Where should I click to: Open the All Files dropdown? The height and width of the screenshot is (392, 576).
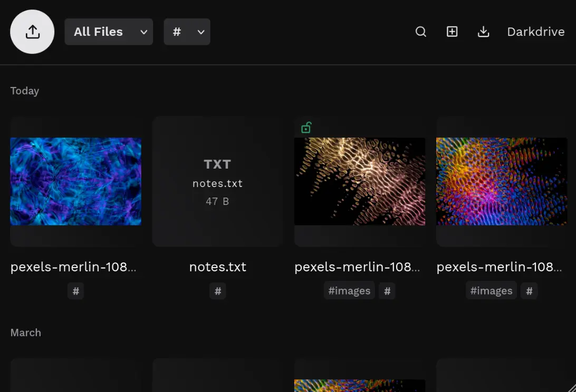(x=109, y=32)
